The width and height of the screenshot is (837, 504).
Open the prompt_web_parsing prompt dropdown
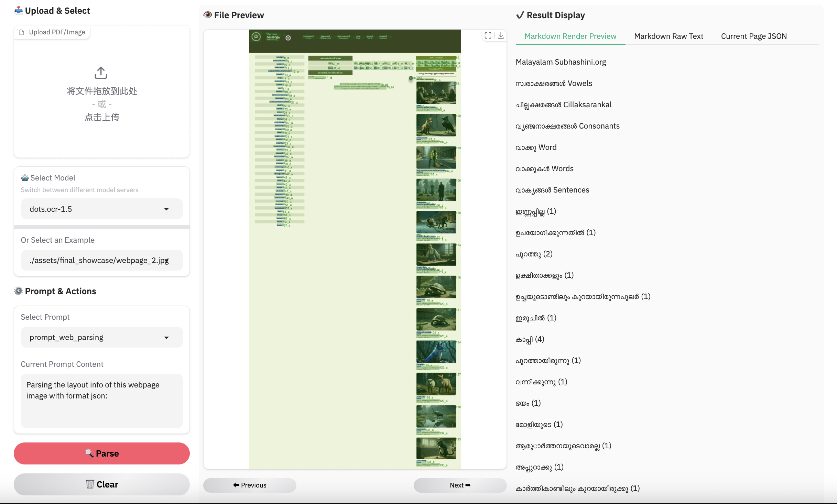tap(102, 337)
